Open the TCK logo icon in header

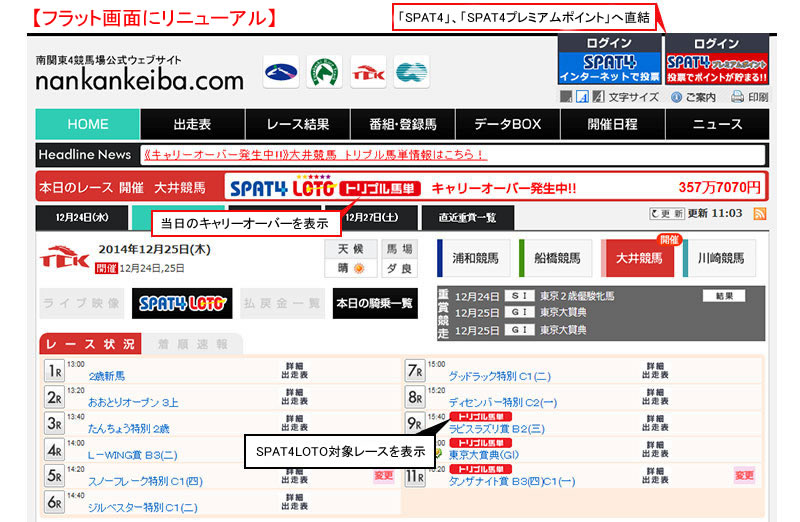click(x=368, y=72)
